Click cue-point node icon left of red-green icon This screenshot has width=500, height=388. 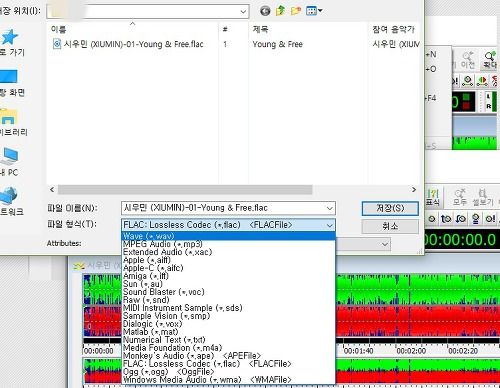[468, 81]
